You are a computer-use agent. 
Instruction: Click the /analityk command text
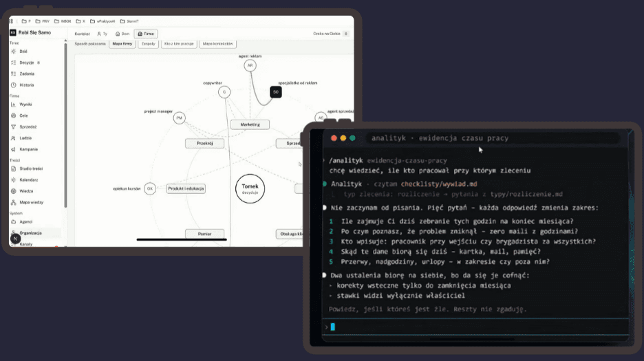click(346, 161)
